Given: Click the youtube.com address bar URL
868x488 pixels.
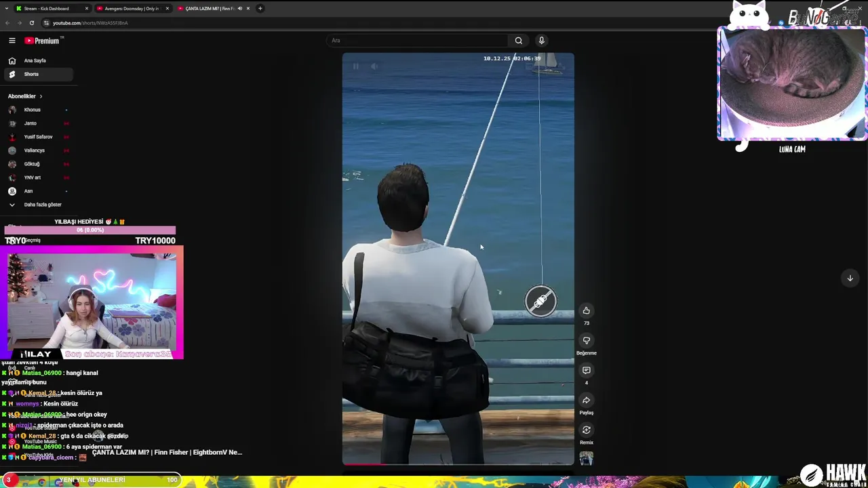Looking at the screenshot, I should (x=90, y=23).
